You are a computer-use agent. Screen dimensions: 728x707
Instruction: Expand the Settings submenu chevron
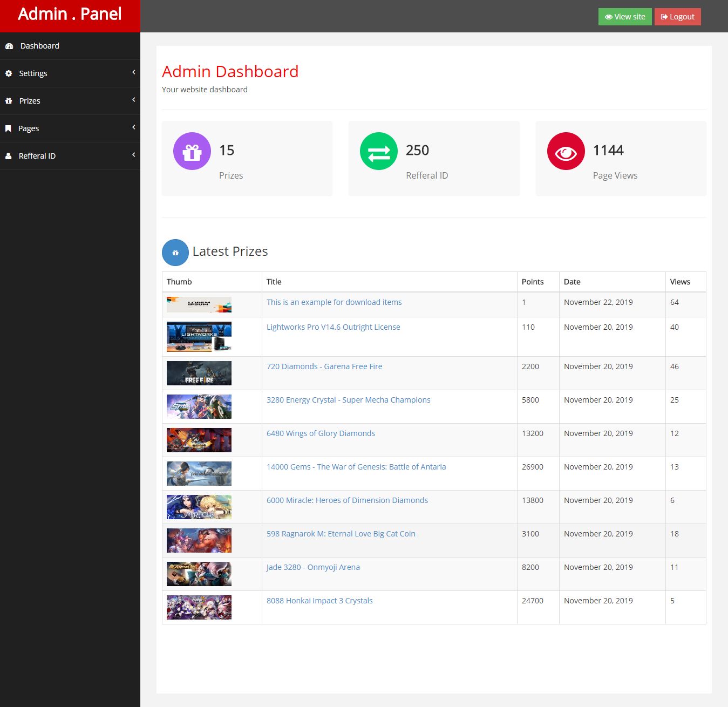coord(133,72)
